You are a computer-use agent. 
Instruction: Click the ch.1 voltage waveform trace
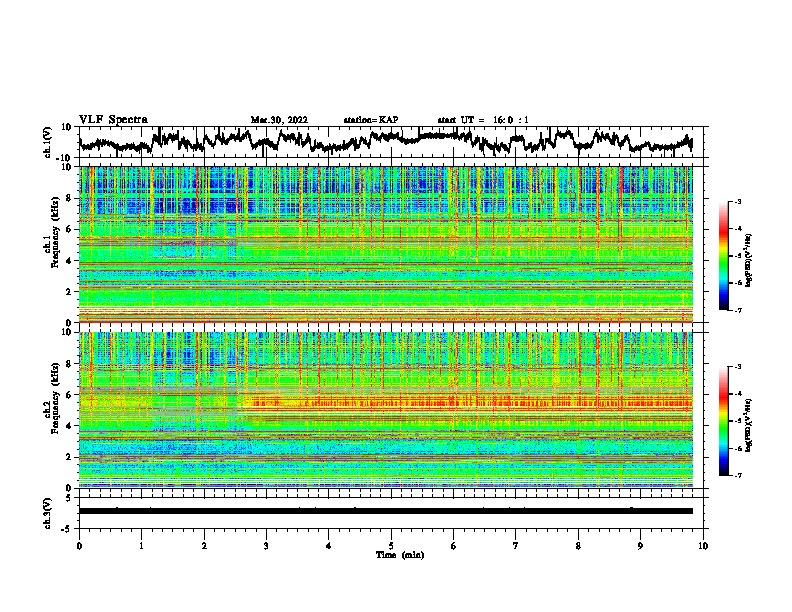click(x=385, y=141)
